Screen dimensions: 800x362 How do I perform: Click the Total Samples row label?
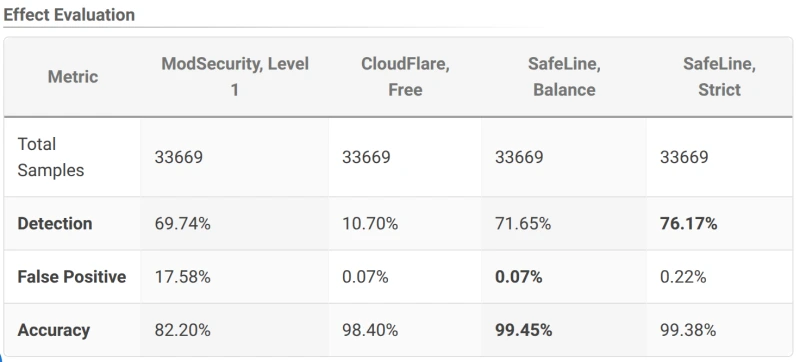51,157
